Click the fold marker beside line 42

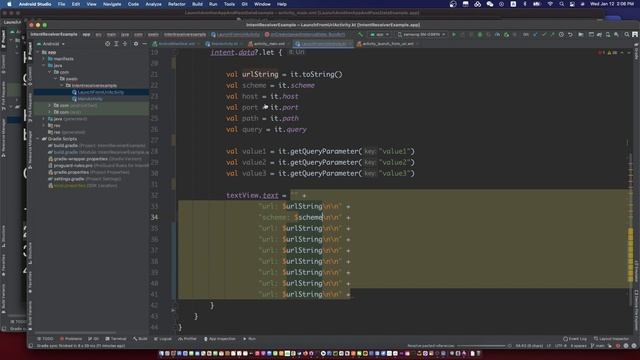(173, 310)
